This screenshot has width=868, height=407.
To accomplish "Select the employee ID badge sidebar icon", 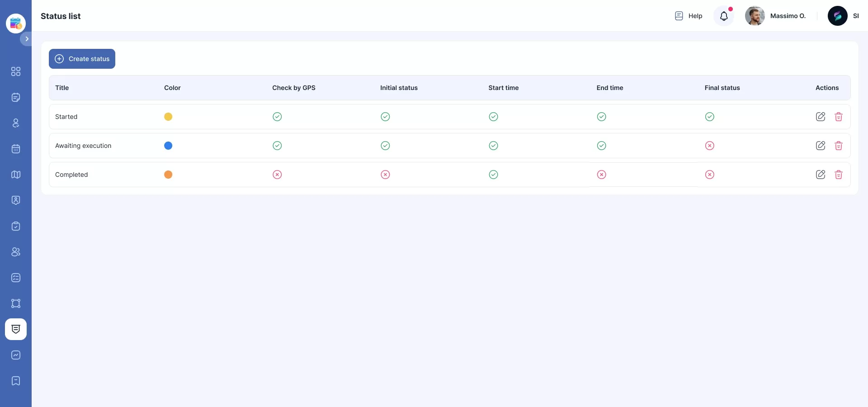I will pos(16,200).
